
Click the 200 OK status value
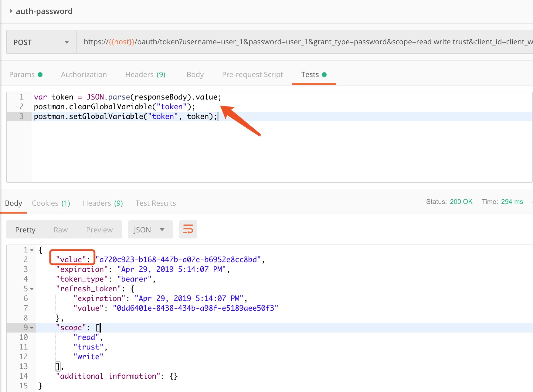point(461,202)
